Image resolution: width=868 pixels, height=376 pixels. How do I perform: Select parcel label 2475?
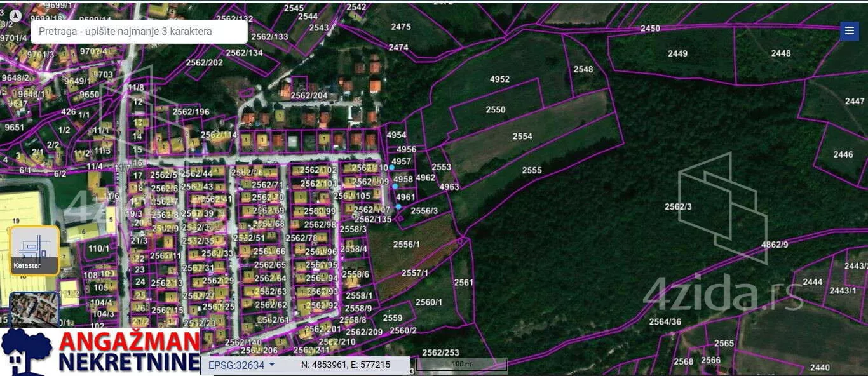[x=400, y=27]
